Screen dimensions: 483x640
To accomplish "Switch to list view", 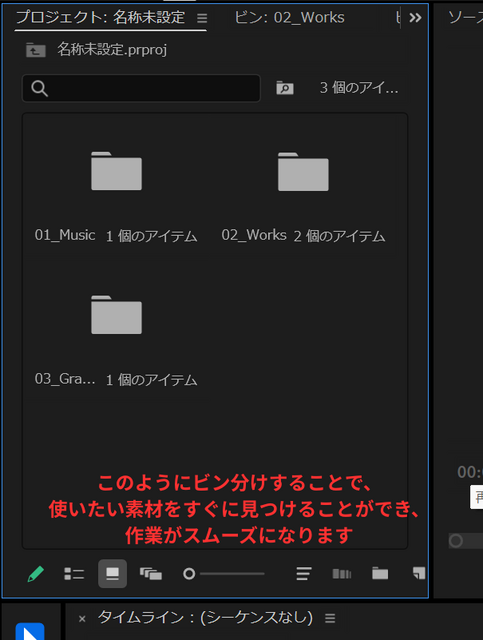I will click(74, 574).
